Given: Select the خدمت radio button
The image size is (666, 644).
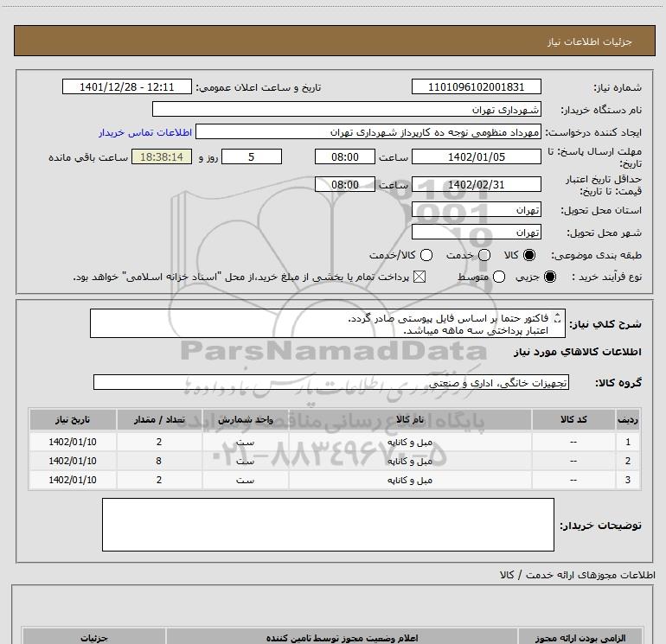Looking at the screenshot, I should (x=484, y=255).
